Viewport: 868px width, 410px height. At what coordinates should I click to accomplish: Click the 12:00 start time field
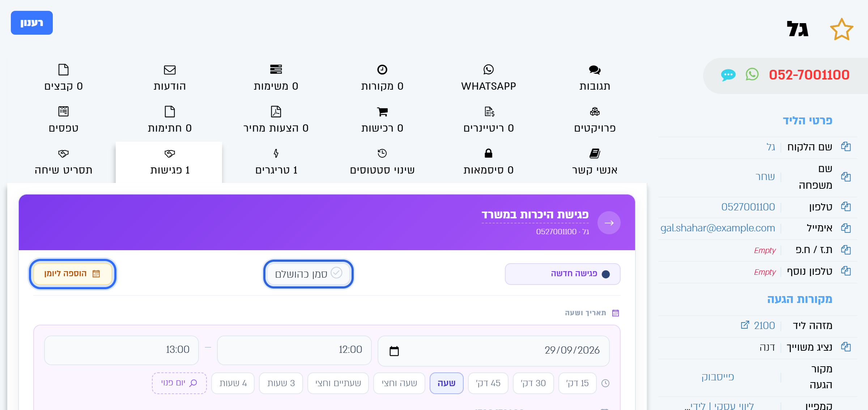click(294, 350)
